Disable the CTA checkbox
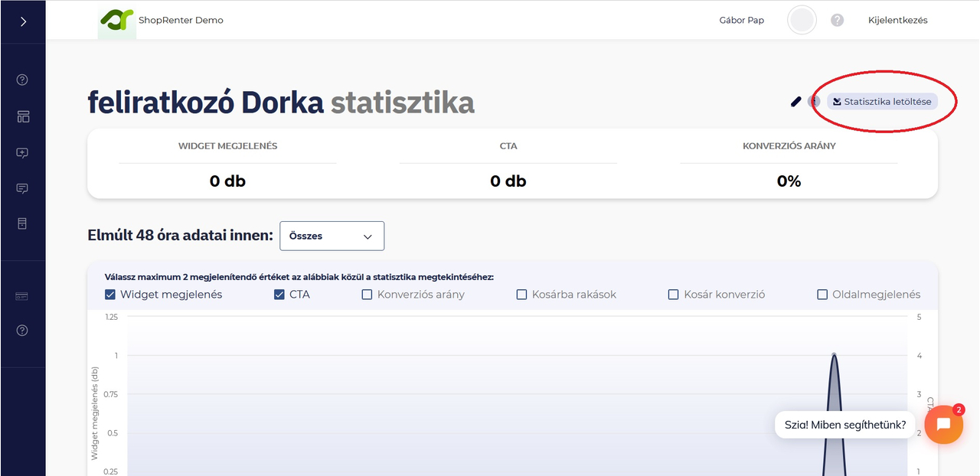The width and height of the screenshot is (980, 476). click(279, 294)
